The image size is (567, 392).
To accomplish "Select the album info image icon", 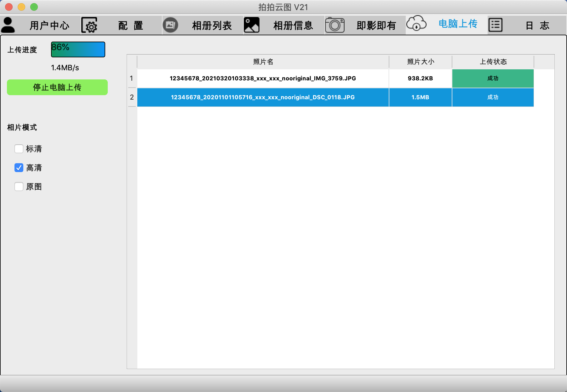I will pos(251,25).
